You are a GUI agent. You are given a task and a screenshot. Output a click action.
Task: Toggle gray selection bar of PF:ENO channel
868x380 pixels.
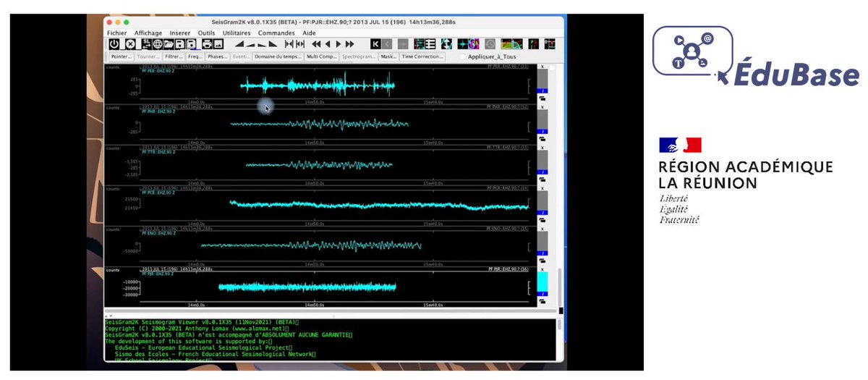tap(542, 241)
